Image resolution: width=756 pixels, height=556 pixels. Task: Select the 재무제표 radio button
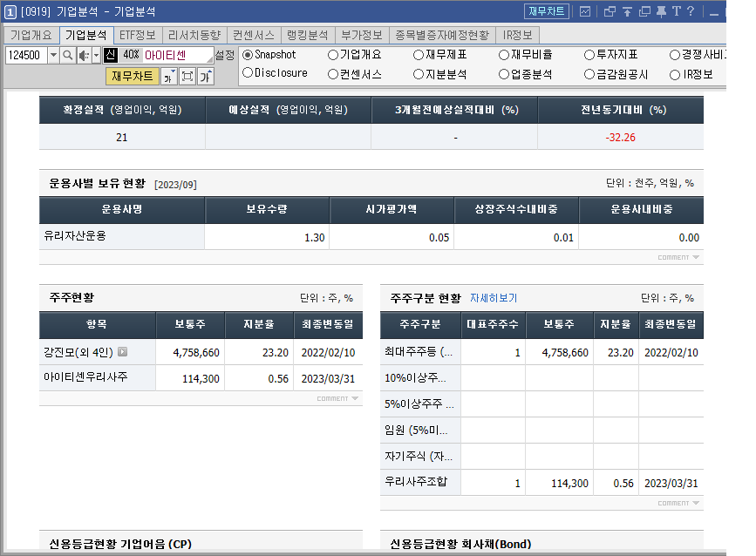(x=419, y=55)
